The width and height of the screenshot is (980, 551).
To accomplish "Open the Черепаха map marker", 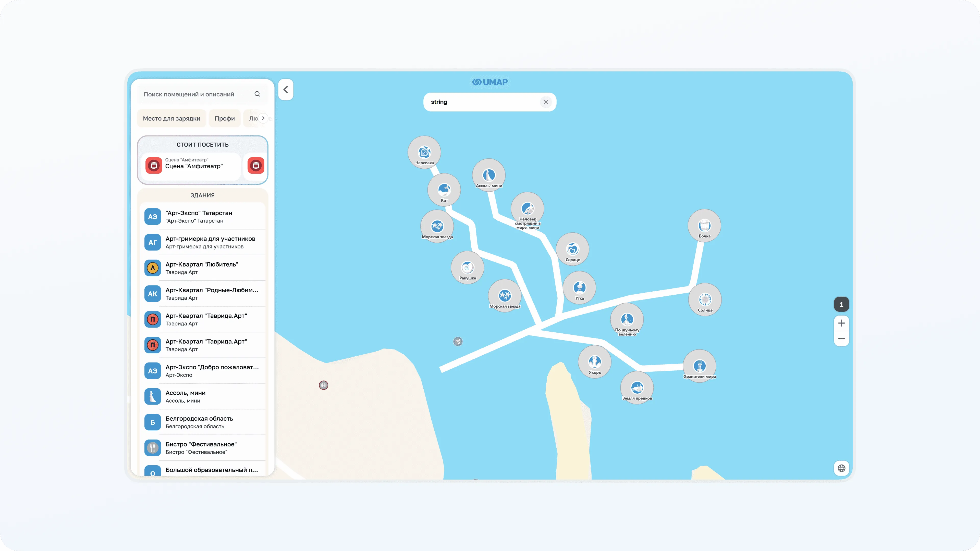I will (424, 153).
